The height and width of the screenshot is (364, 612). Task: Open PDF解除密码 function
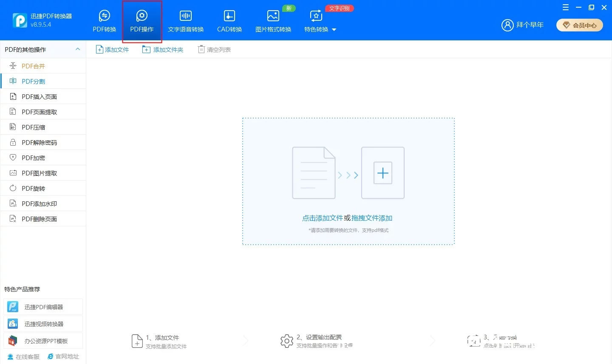[43, 142]
